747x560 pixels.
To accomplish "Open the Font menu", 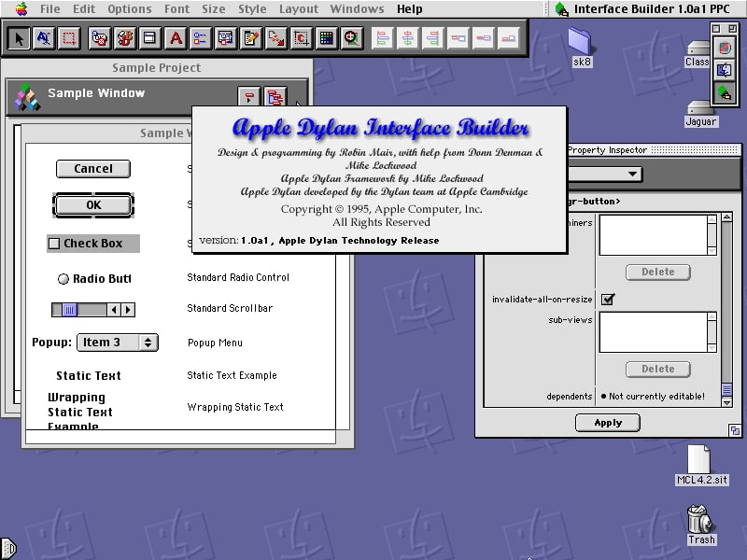I will [x=176, y=8].
